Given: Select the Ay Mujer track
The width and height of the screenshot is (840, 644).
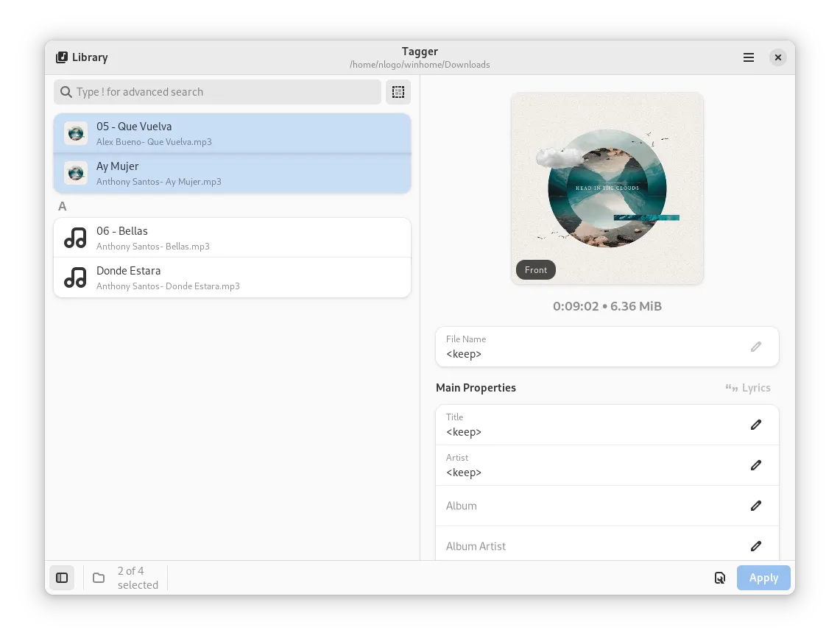Looking at the screenshot, I should click(232, 173).
